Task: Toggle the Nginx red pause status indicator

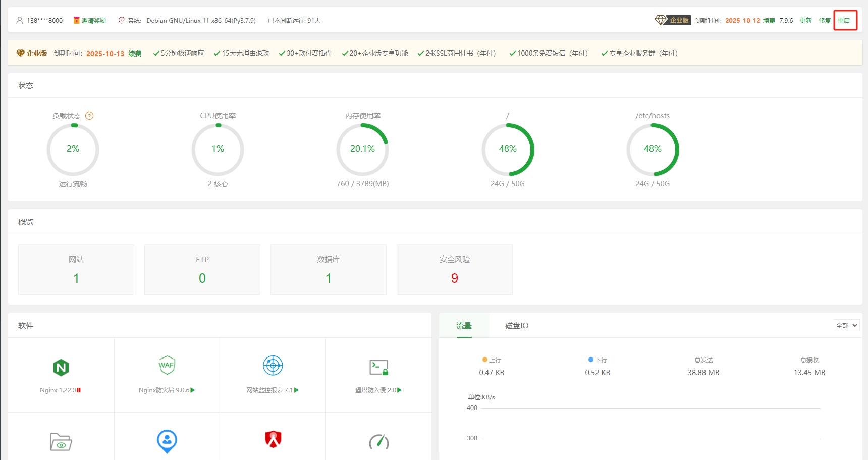Action: [79, 390]
